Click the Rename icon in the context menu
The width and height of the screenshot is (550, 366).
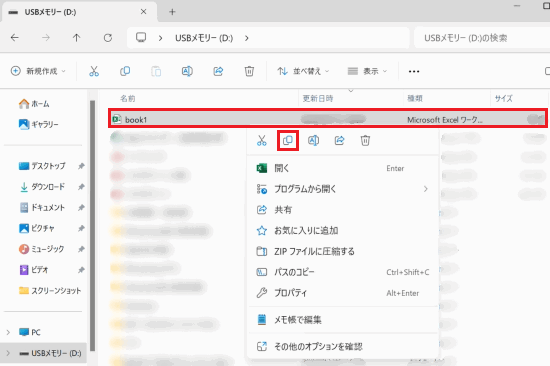[313, 140]
